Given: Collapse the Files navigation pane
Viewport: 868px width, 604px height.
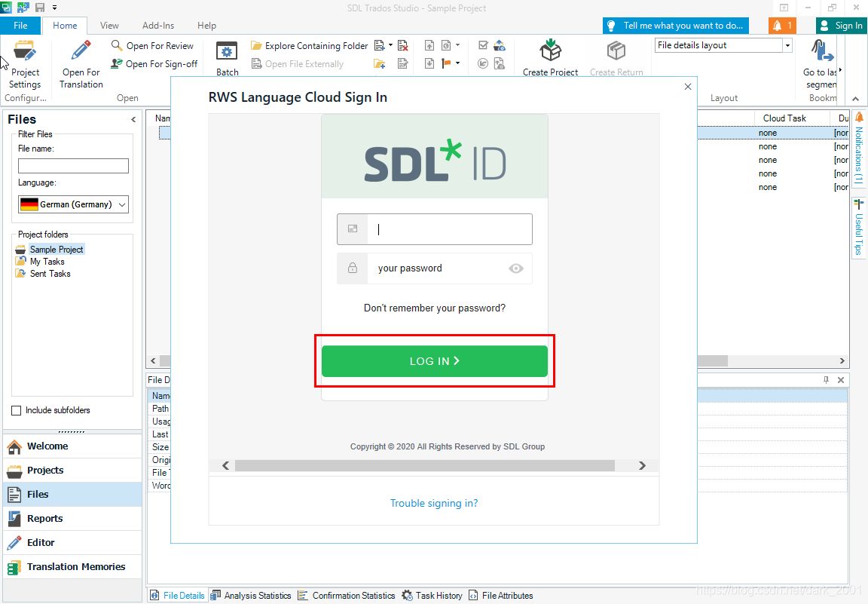Looking at the screenshot, I should (133, 119).
